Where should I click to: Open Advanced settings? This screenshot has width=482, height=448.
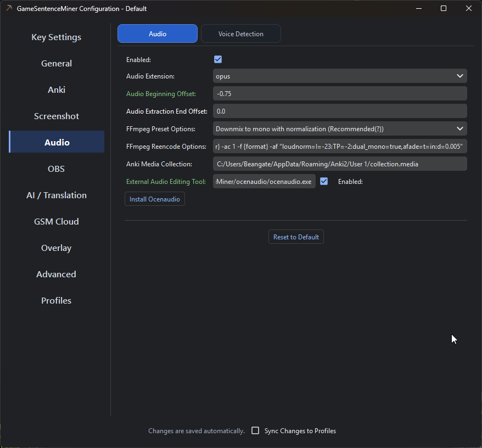pyautogui.click(x=56, y=275)
